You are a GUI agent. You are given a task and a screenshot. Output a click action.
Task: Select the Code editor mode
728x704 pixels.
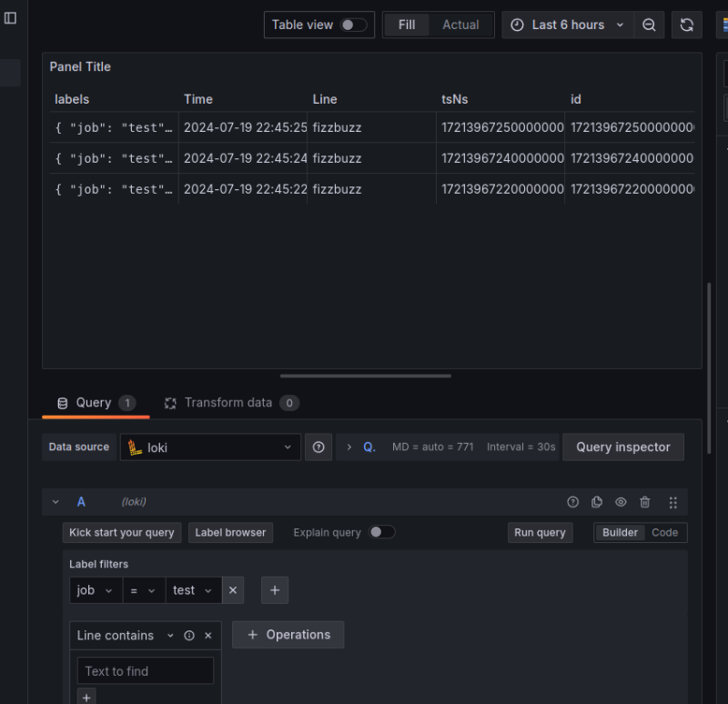664,533
